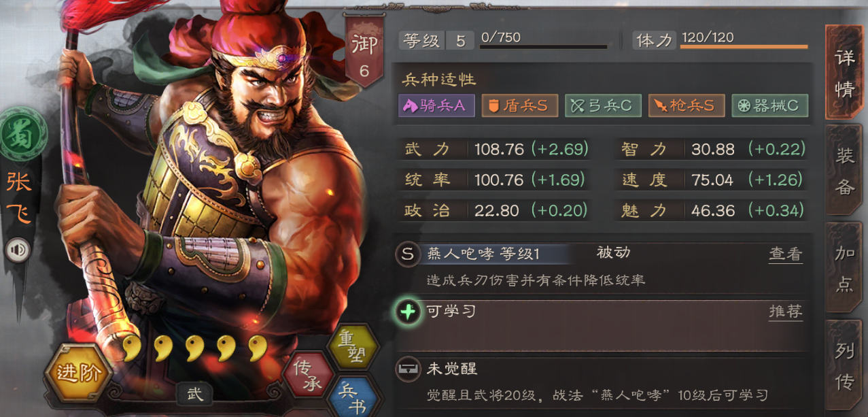Select the 盾兵S troop aptitude tag
Viewport: 868px width, 417px height.
pos(520,105)
